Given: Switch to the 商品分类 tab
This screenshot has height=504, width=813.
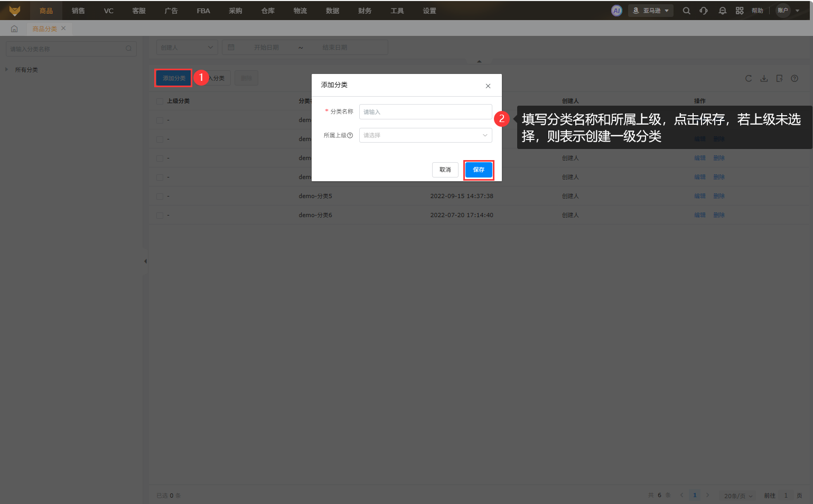Looking at the screenshot, I should [44, 29].
